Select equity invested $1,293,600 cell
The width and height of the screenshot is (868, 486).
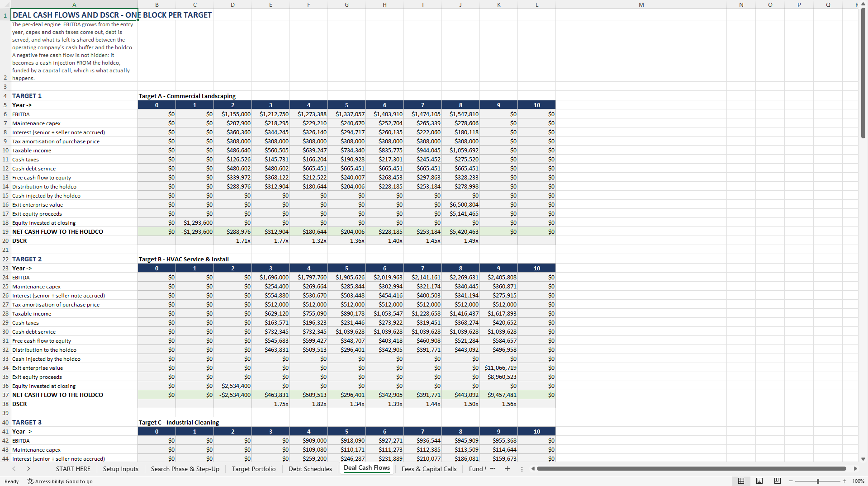[194, 222]
